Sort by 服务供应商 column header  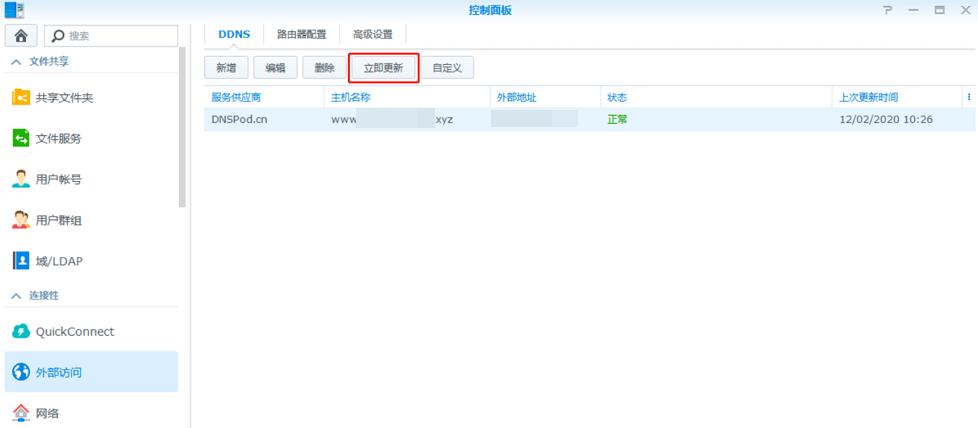coord(264,97)
